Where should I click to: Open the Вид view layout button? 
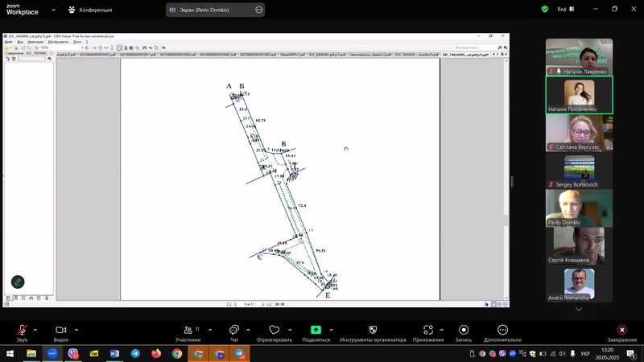pos(566,9)
